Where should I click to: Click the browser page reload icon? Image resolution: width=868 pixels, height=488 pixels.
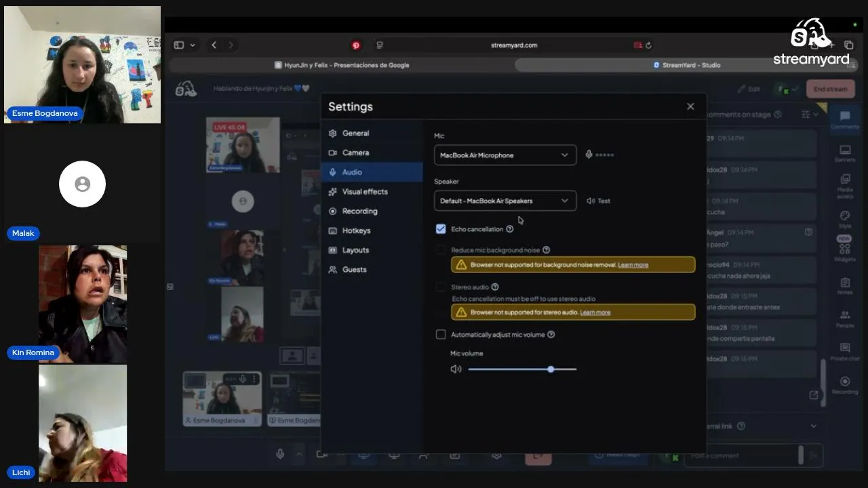tap(648, 45)
